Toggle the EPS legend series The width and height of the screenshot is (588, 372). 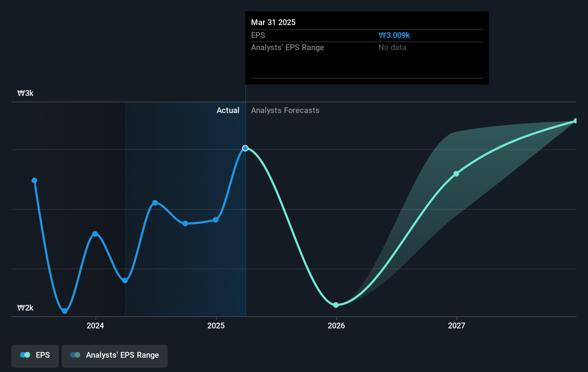35,356
